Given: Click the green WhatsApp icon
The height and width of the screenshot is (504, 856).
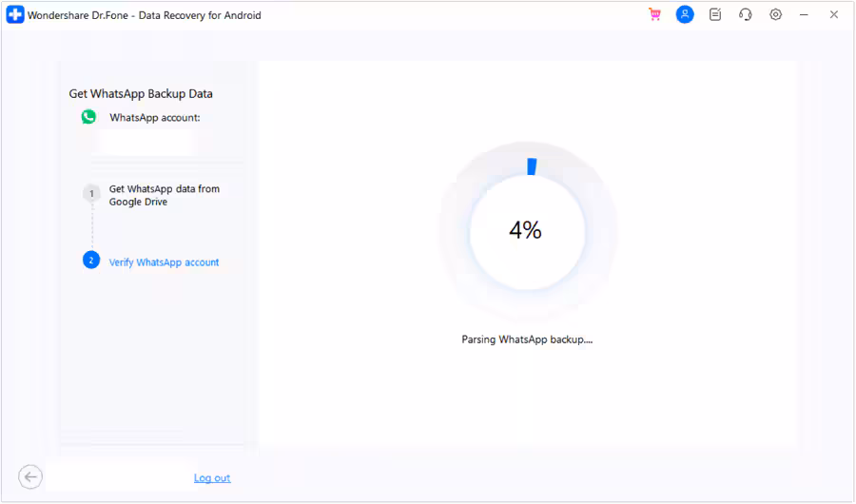Looking at the screenshot, I should pyautogui.click(x=88, y=117).
